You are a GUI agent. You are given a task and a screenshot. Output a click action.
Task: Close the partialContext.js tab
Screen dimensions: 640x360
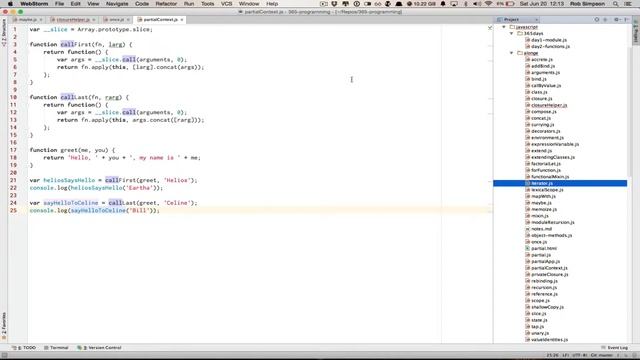click(x=182, y=20)
